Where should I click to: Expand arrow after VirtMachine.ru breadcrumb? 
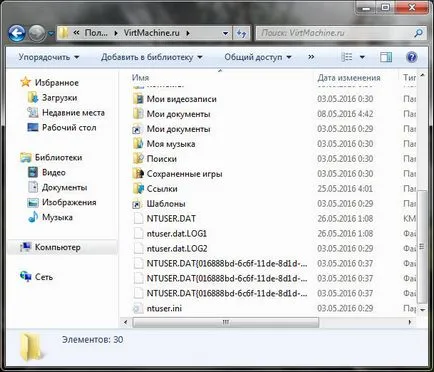coord(188,33)
